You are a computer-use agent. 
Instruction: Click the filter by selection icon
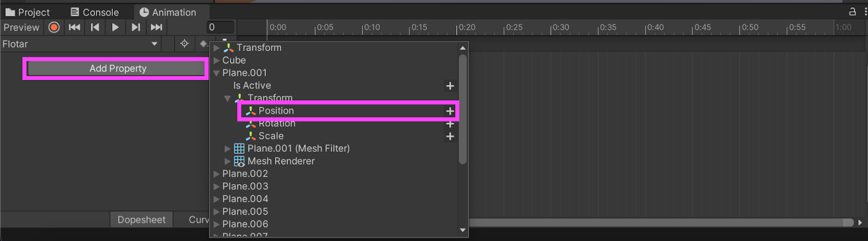pos(184,44)
